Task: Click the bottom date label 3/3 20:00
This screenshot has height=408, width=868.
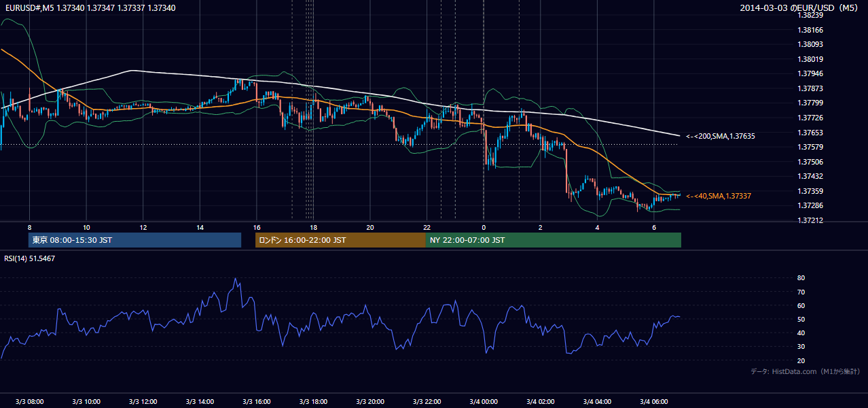Action: tap(370, 401)
